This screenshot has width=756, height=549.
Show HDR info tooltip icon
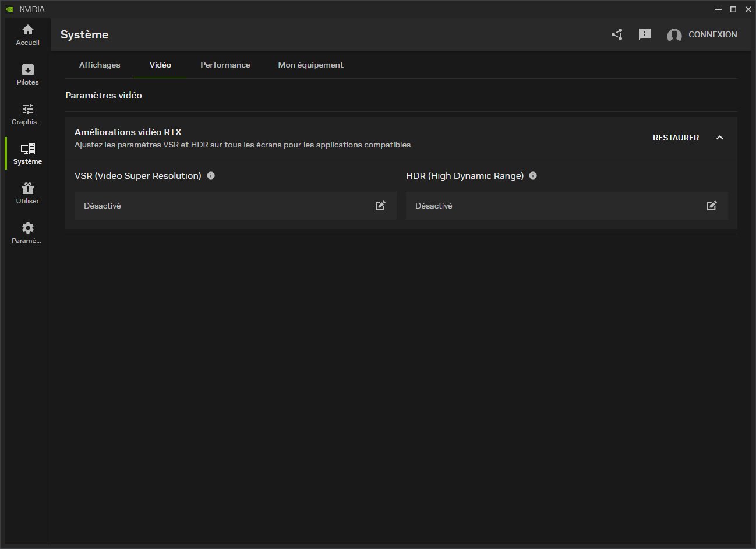[533, 175]
